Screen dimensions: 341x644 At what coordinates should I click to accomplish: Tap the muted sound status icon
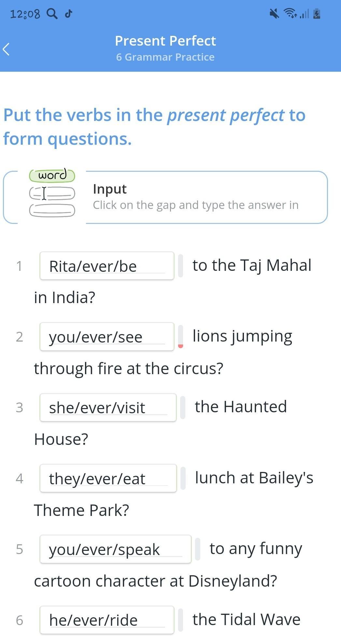pyautogui.click(x=274, y=14)
